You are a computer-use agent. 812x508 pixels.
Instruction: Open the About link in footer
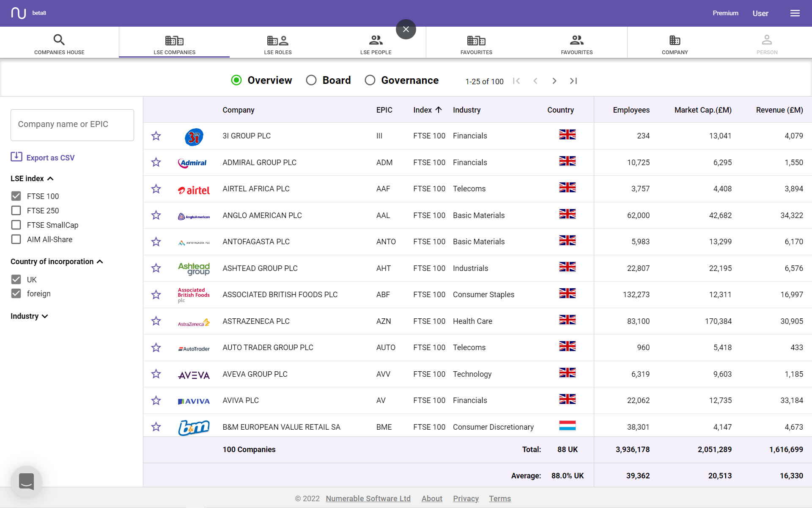[x=432, y=499]
